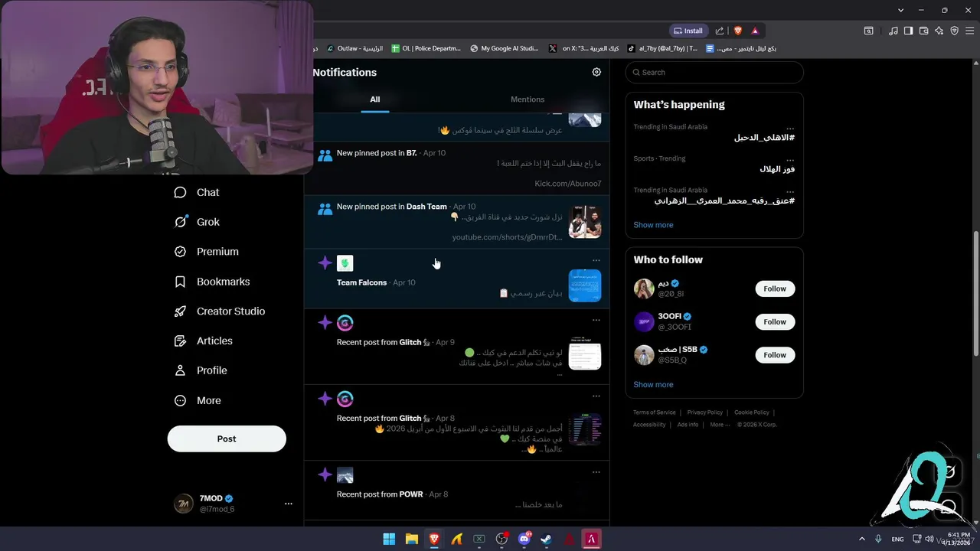Switch to the Mentions tab
Image resolution: width=980 pixels, height=551 pixels.
528,99
